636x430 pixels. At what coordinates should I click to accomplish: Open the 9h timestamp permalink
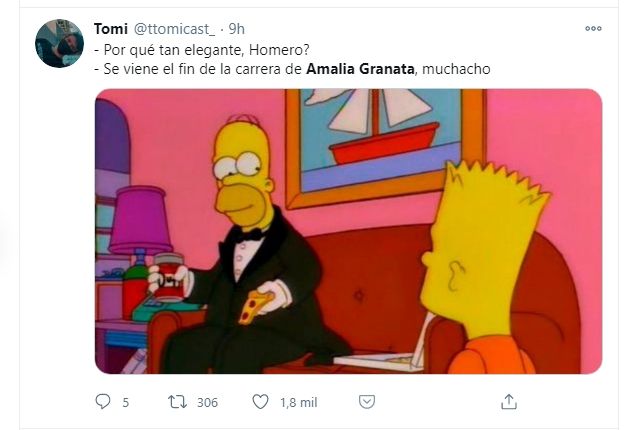coord(236,29)
